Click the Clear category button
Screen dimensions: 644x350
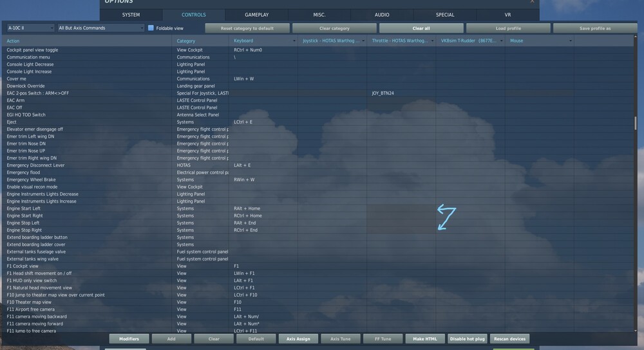(334, 28)
